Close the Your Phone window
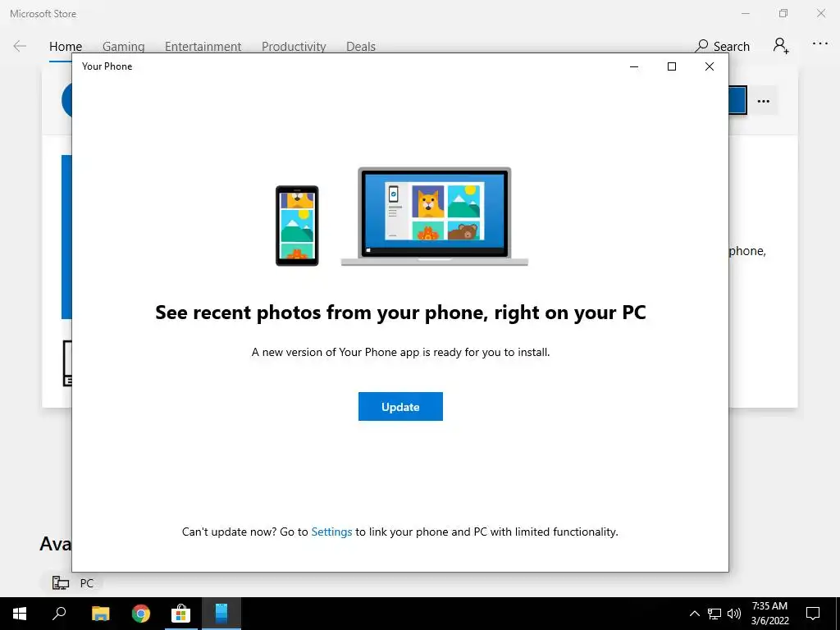Screen dimensions: 840x630 710,66
